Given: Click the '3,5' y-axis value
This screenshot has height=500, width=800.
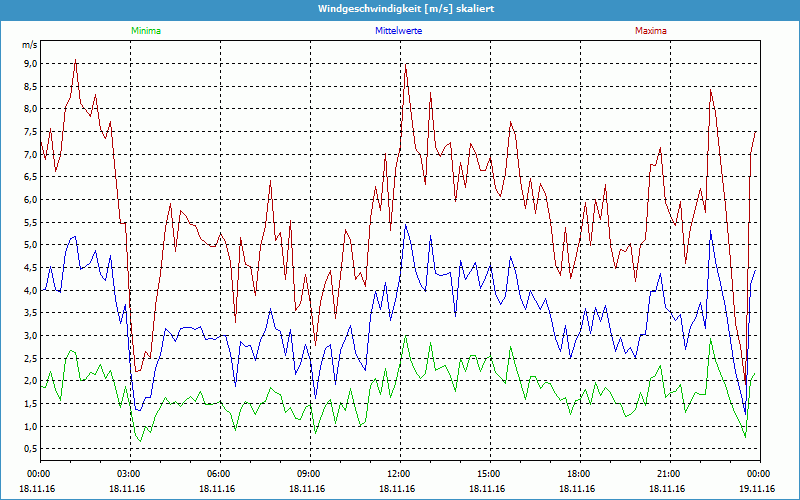Looking at the screenshot, I should click(x=30, y=313).
